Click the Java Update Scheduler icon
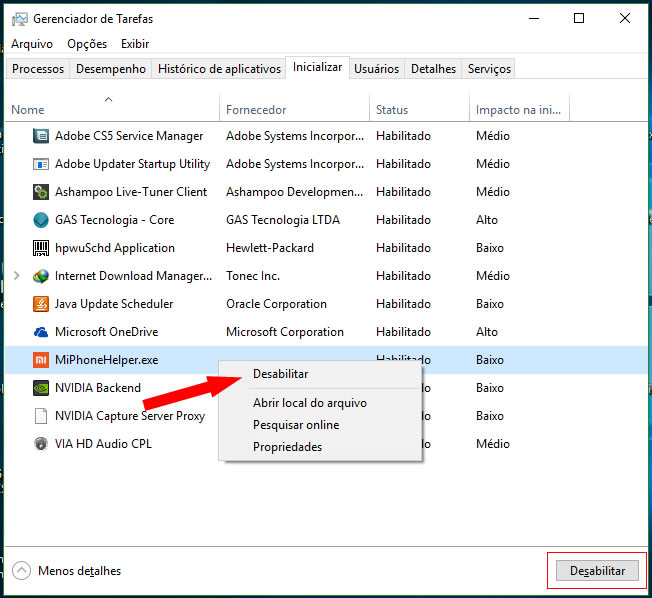 (41, 304)
